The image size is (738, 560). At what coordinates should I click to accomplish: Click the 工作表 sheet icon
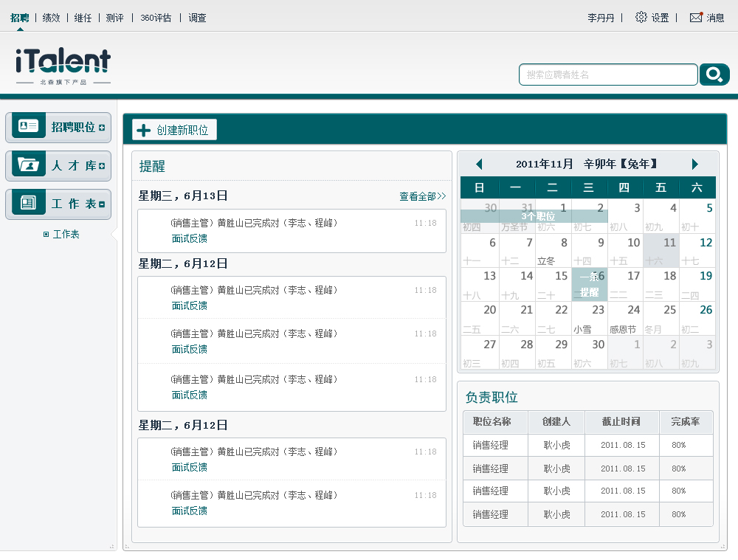29,203
